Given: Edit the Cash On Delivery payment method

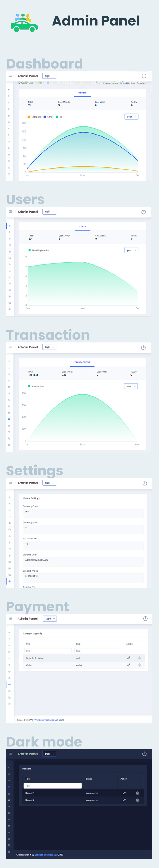Looking at the screenshot, I should tap(128, 658).
